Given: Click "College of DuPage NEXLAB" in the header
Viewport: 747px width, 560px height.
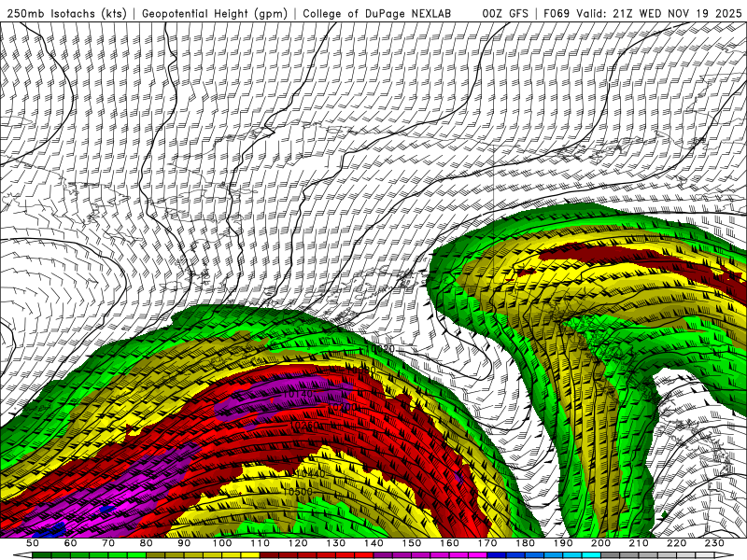Looking at the screenshot, I should point(377,14).
